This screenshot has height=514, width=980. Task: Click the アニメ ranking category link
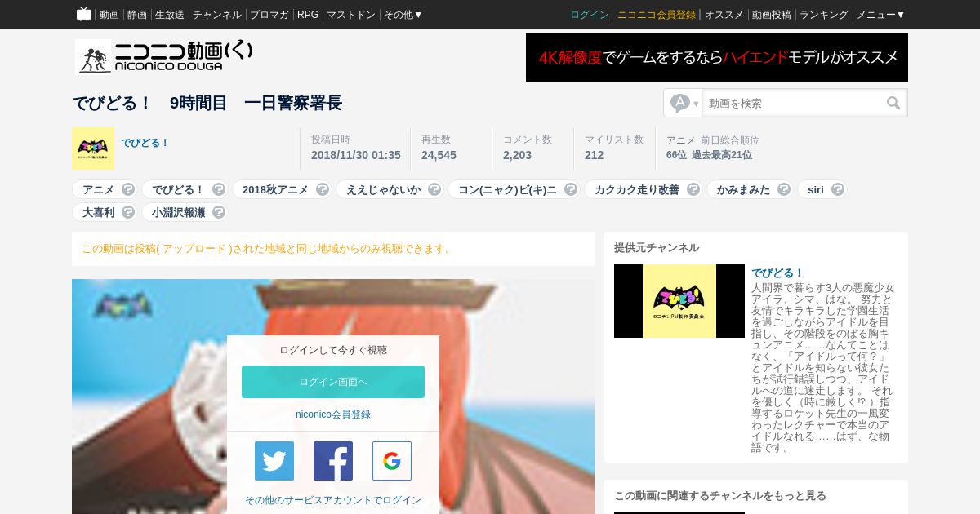coord(681,140)
